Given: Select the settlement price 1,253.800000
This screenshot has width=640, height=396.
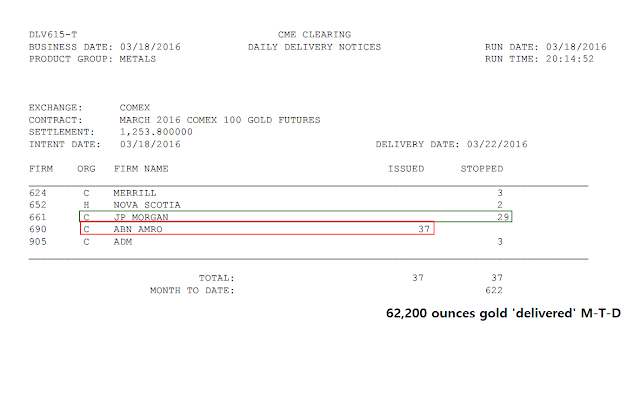Looking at the screenshot, I should click(x=156, y=132).
